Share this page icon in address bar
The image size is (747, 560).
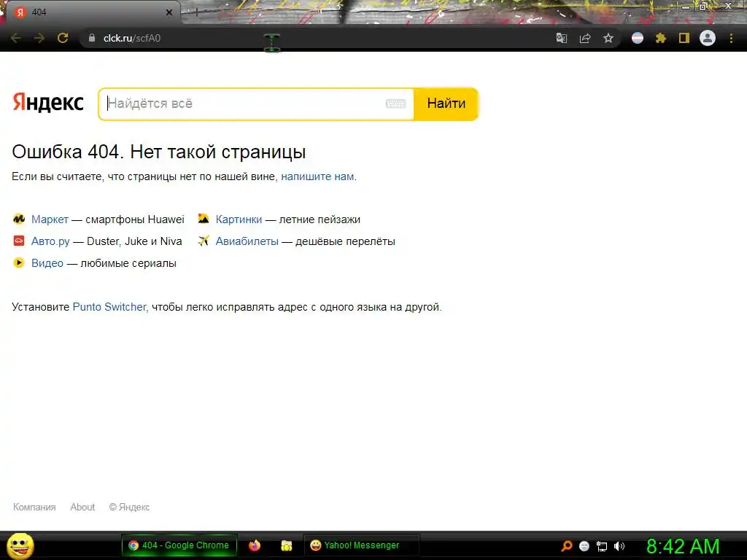pos(585,38)
